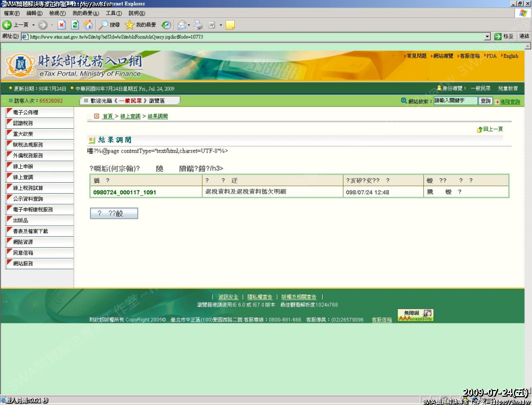Viewport: 532px width, 405px height.
Task: Click the Stop loading red X icon
Action: coord(61,25)
